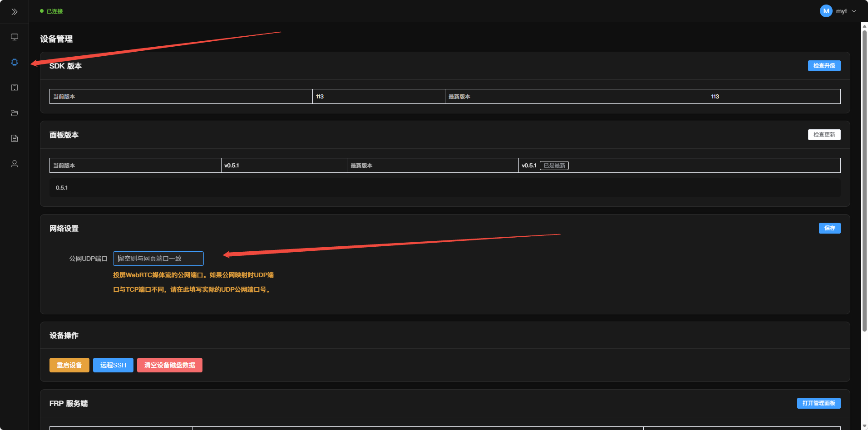The image size is (868, 430).
Task: Open the monitor screen icon in sidebar
Action: click(x=15, y=37)
